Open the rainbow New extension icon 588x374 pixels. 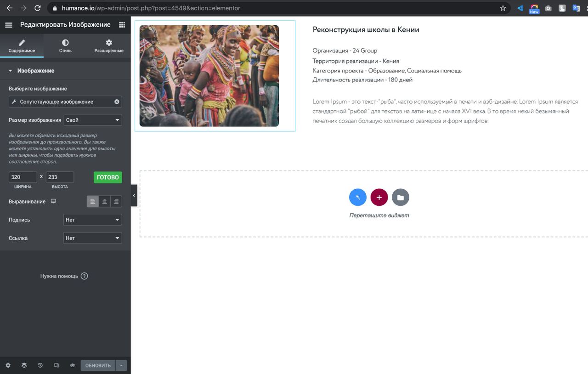[x=534, y=8]
